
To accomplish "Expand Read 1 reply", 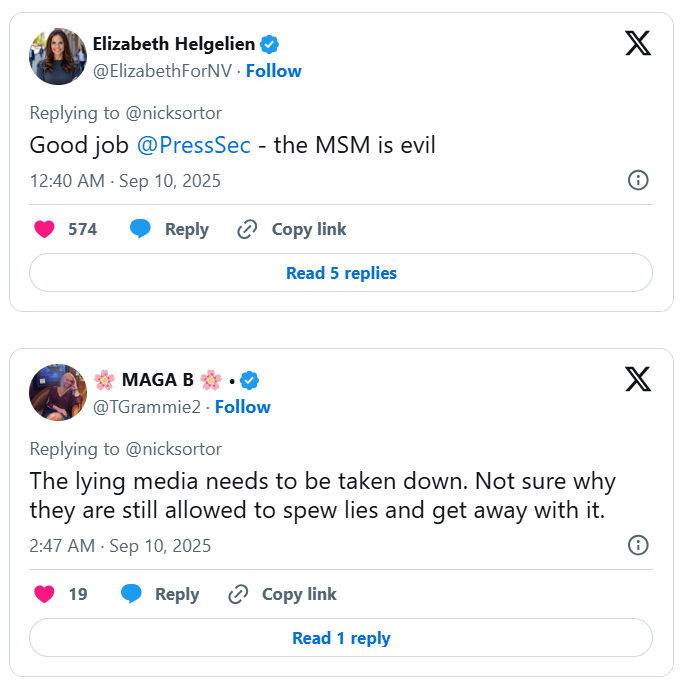I will coord(341,638).
